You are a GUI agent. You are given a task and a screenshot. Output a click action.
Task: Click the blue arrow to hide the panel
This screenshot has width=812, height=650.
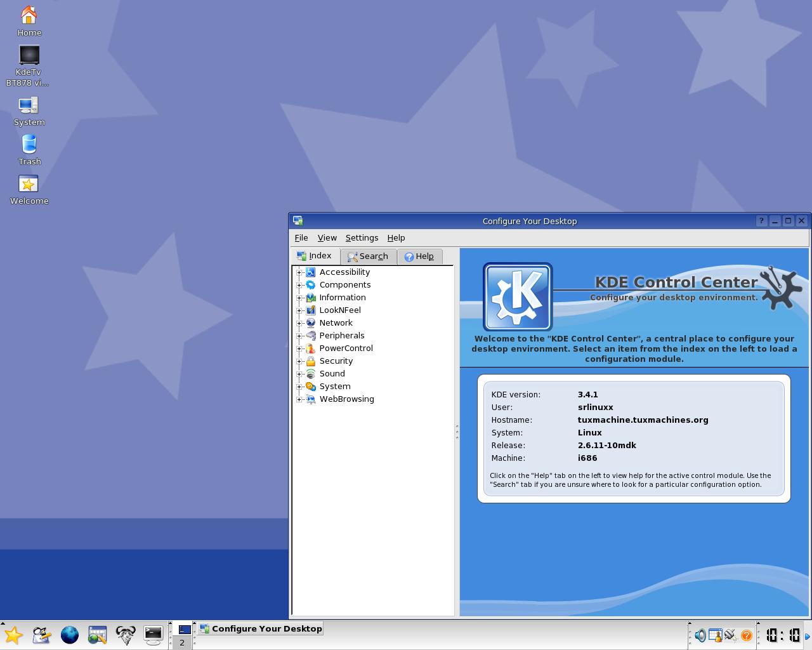click(x=808, y=637)
